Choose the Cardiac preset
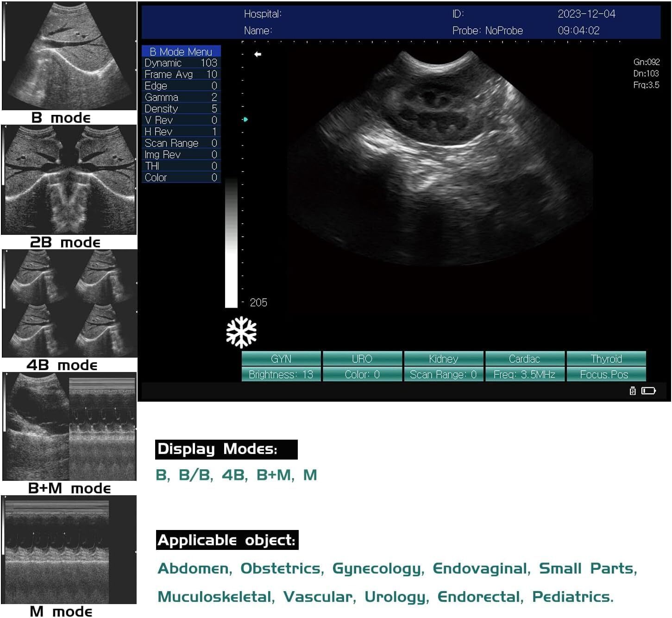 coord(524,359)
